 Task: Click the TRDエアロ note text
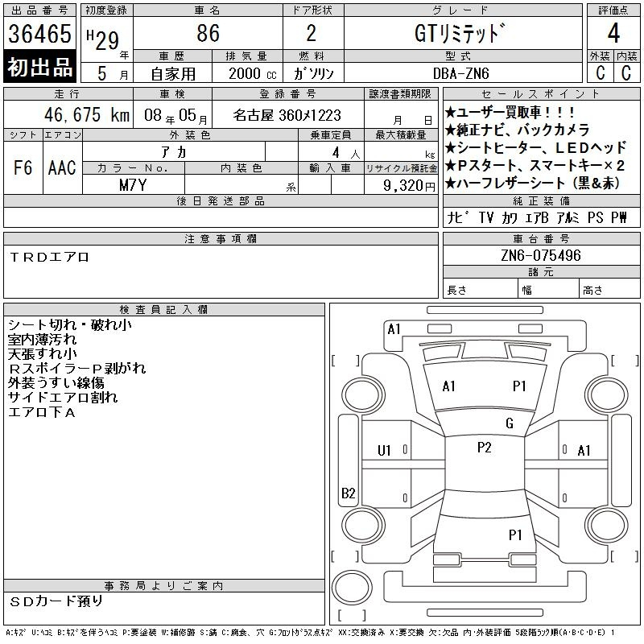tap(50, 258)
